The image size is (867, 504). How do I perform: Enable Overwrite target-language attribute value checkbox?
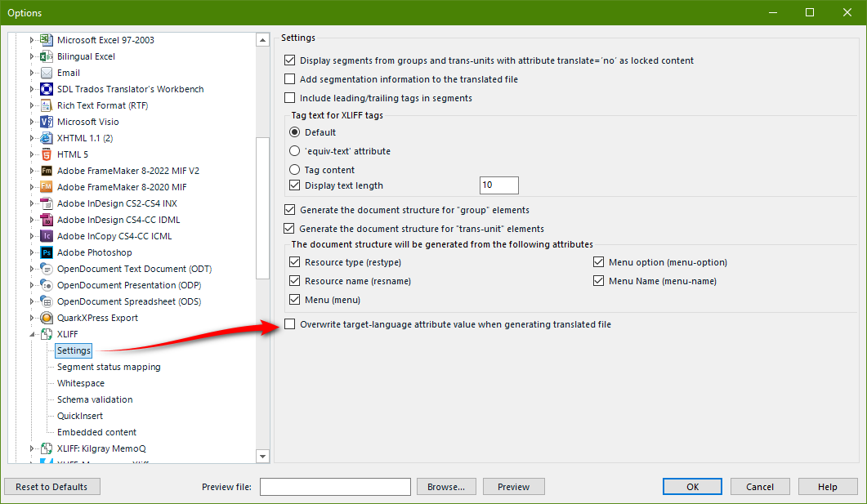[289, 323]
